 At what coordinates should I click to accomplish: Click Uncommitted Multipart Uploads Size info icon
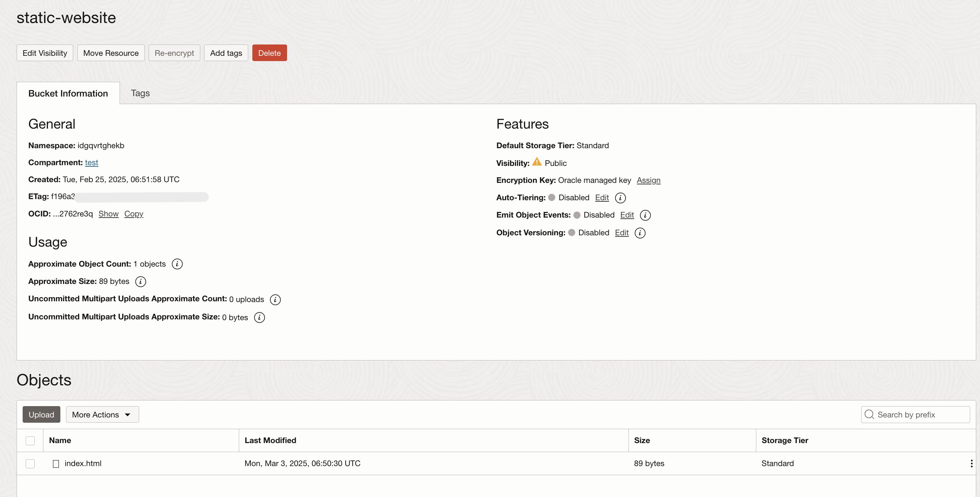259,318
